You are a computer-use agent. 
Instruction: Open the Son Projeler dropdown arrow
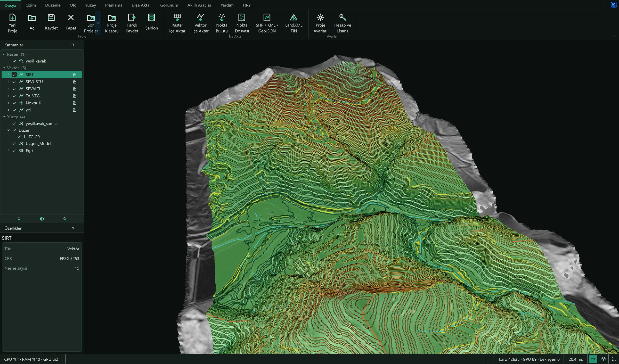(x=98, y=23)
